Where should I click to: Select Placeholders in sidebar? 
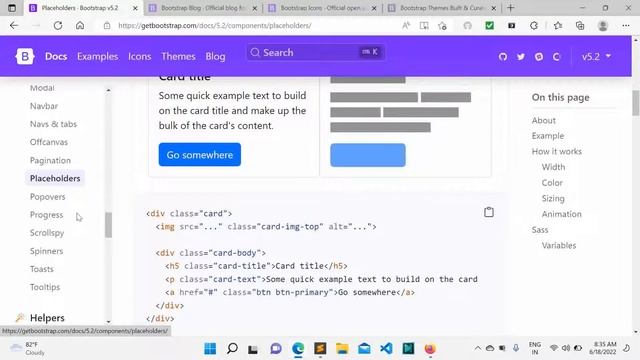[x=55, y=178]
